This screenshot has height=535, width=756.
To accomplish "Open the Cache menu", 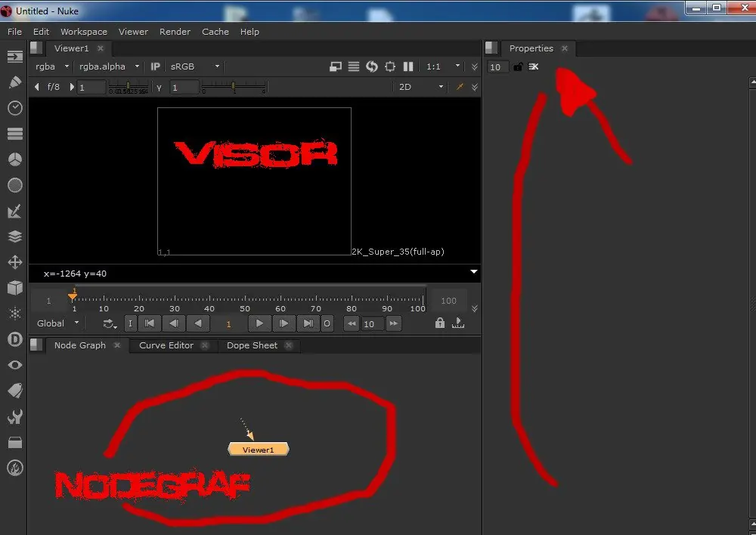I will [x=215, y=32].
